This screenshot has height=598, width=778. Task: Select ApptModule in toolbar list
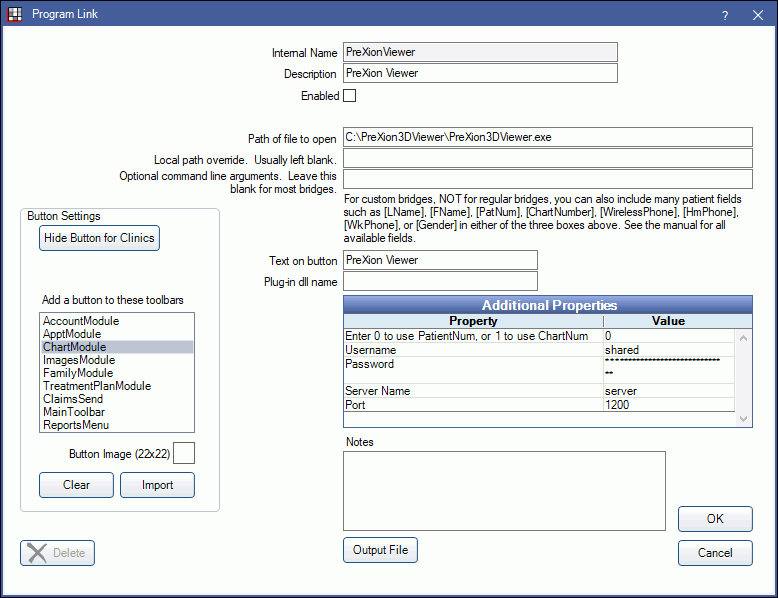(117, 334)
